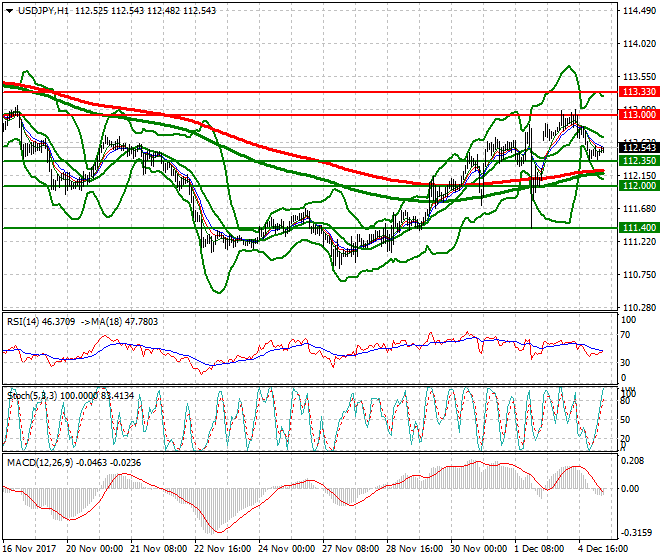Viewport: 660px width, 560px height.
Task: Click the 28 Nov 16:00 time label
Action: [415, 549]
